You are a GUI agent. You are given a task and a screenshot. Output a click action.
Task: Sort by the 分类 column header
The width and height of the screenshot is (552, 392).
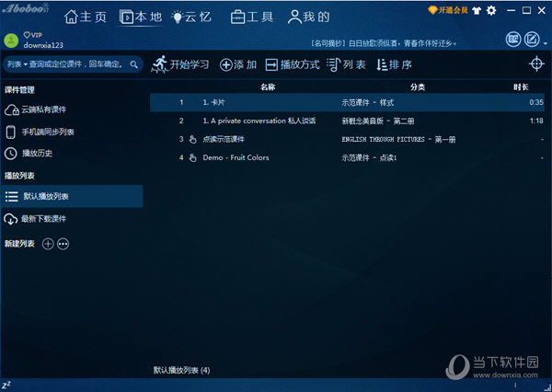point(418,87)
